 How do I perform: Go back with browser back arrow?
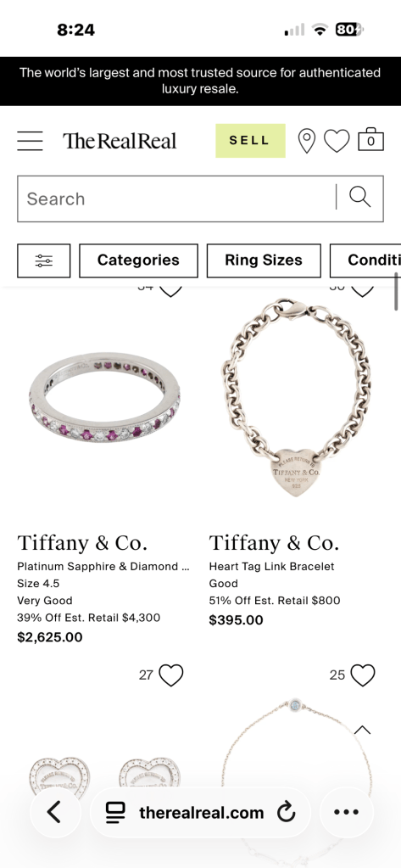55,812
